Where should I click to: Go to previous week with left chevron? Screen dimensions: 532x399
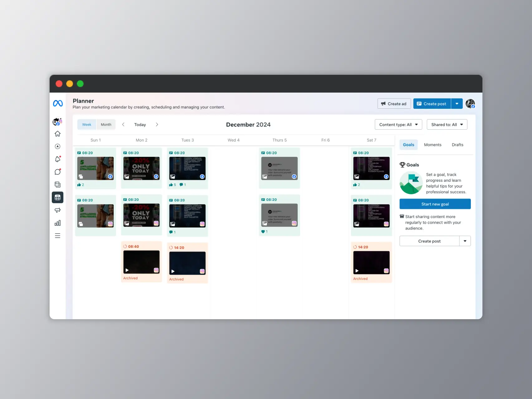[123, 124]
